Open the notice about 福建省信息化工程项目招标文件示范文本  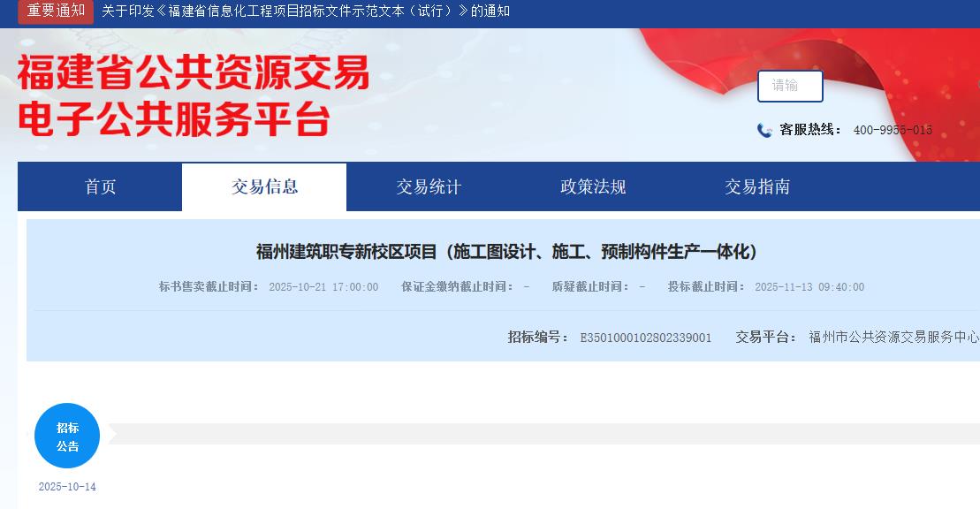306,11
